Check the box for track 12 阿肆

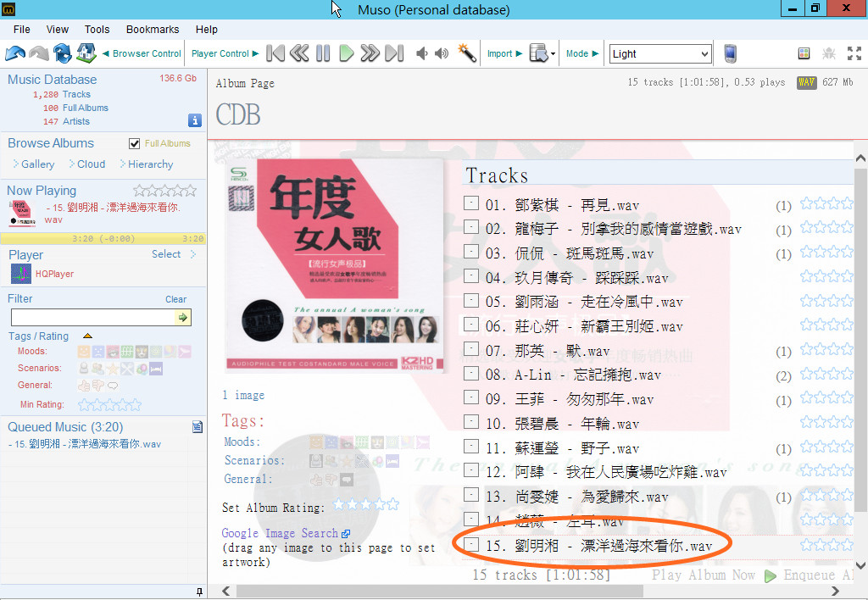click(x=471, y=470)
